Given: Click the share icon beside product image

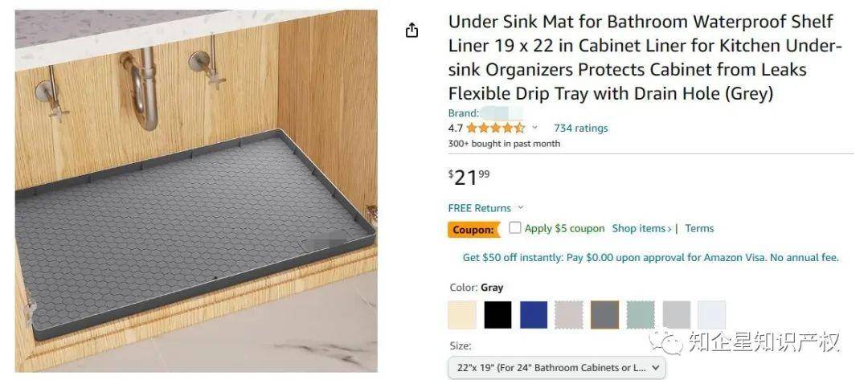Looking at the screenshot, I should 411,30.
